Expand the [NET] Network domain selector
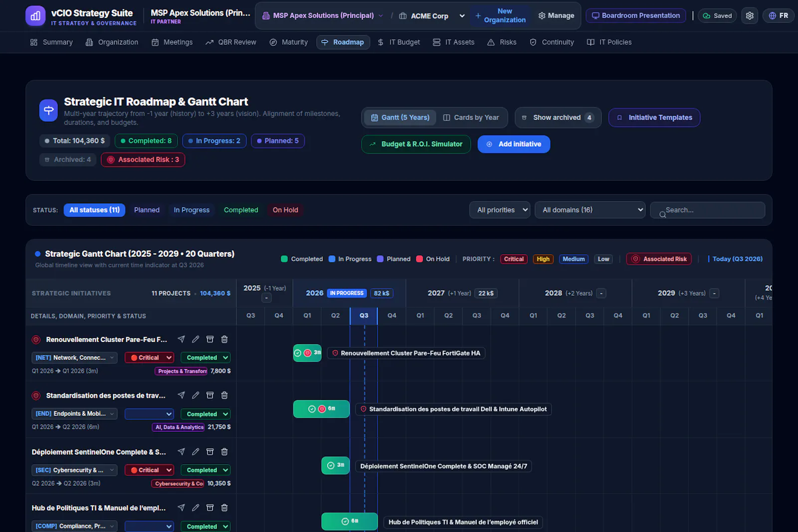 pos(75,357)
